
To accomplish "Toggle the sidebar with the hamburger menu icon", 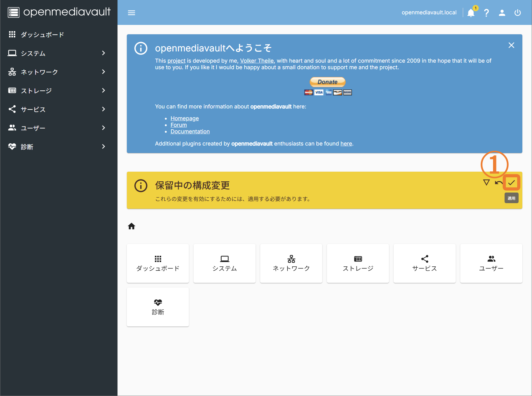I will coord(132,13).
